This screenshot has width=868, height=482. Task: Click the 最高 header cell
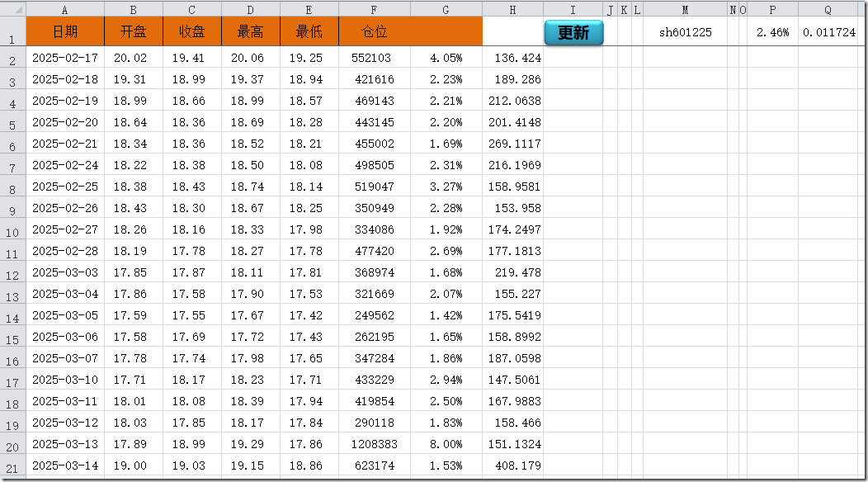coord(251,31)
